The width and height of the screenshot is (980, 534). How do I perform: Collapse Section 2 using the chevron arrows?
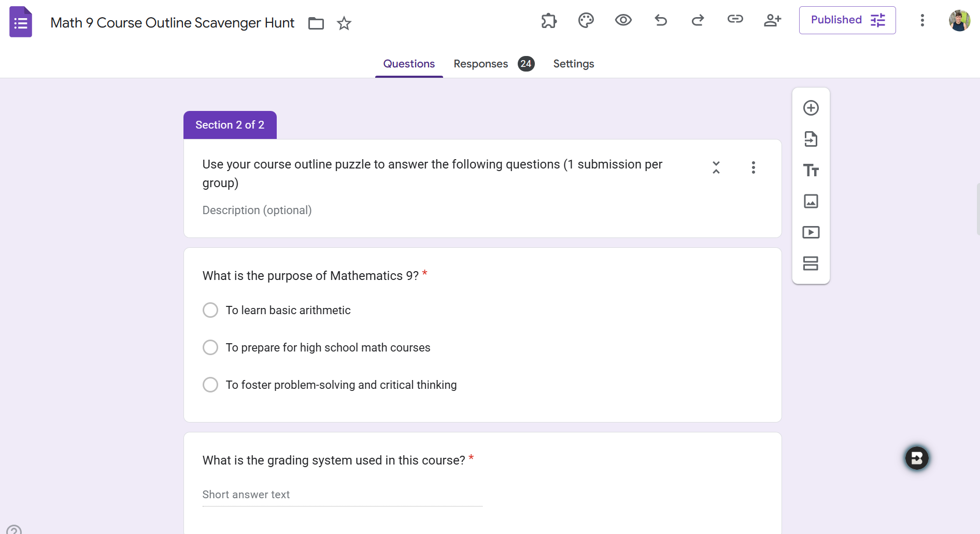point(716,167)
